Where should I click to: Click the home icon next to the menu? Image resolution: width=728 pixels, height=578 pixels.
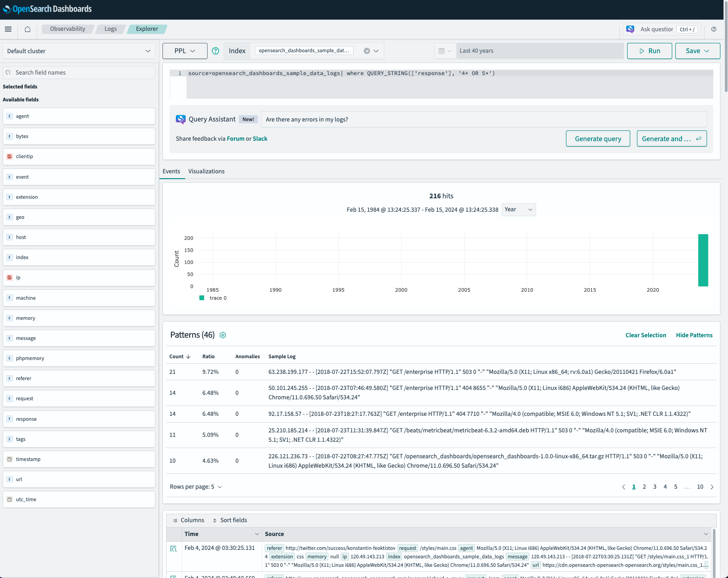[27, 29]
